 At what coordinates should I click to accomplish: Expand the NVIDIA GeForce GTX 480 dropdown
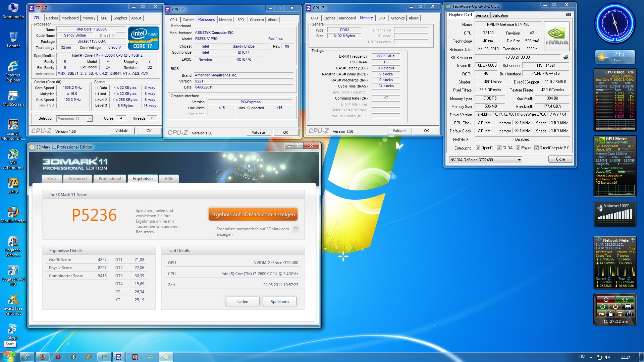click(x=519, y=160)
